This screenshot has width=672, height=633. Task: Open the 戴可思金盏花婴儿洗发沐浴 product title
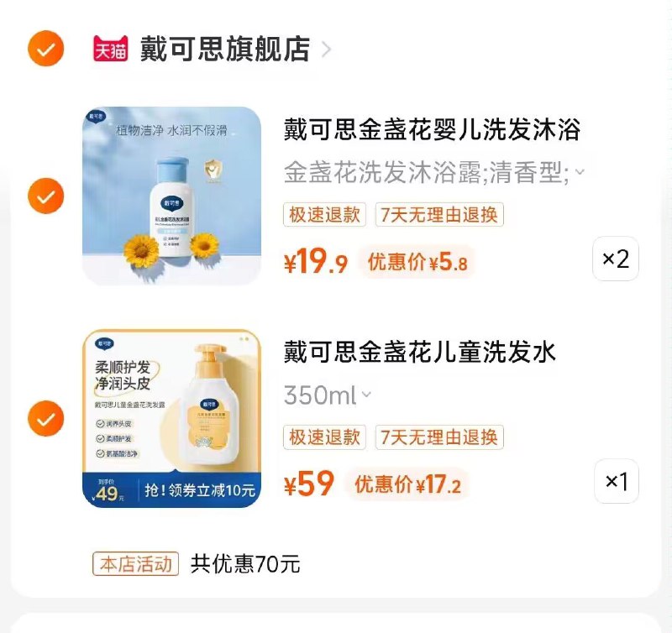432,130
